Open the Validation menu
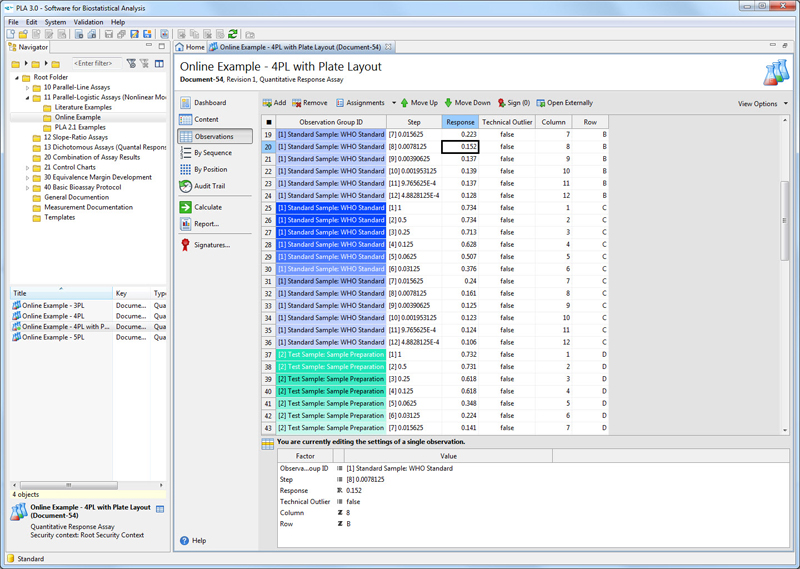Viewport: 800px width, 569px height. pyautogui.click(x=88, y=22)
